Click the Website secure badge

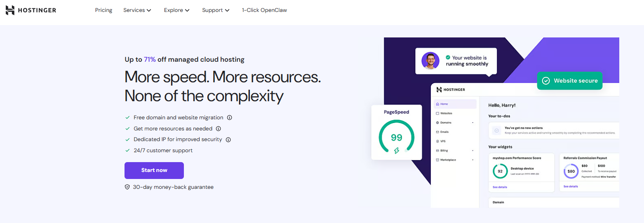click(x=570, y=81)
